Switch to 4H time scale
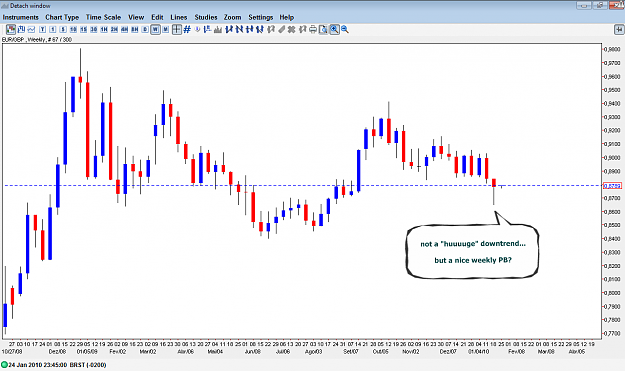This screenshot has width=625, height=371. (124, 29)
